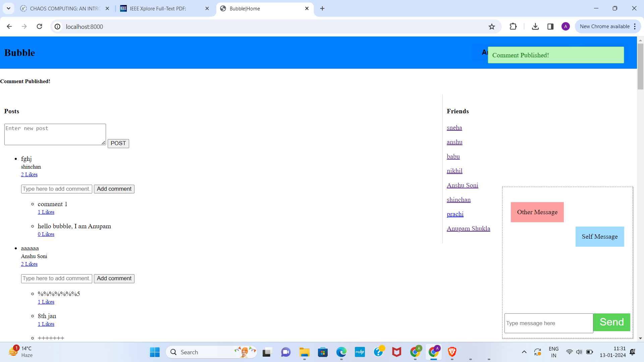Screen dimensions: 644x362
Task: Open Windows Start menu
Action: (155, 352)
